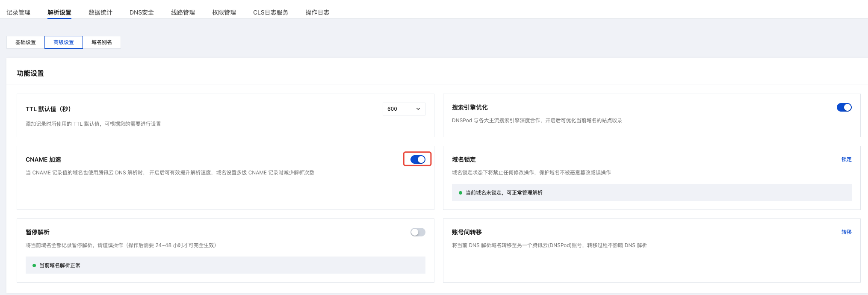The height and width of the screenshot is (295, 868).
Task: Open the TTL 默认值 dropdown showing 600
Action: pos(404,109)
